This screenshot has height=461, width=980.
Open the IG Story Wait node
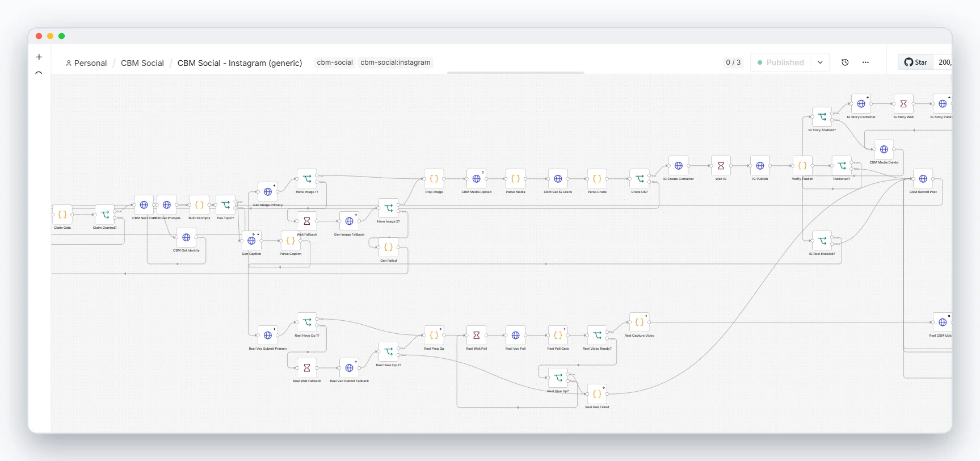tap(903, 104)
